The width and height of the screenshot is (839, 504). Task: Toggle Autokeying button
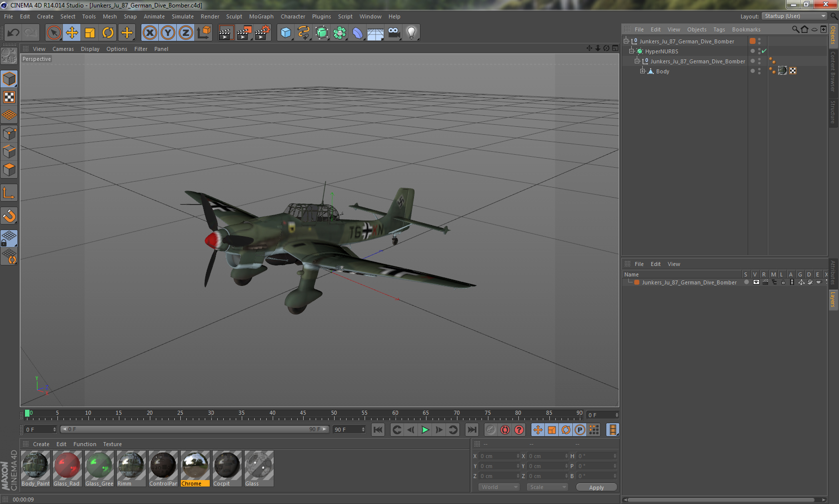[505, 430]
